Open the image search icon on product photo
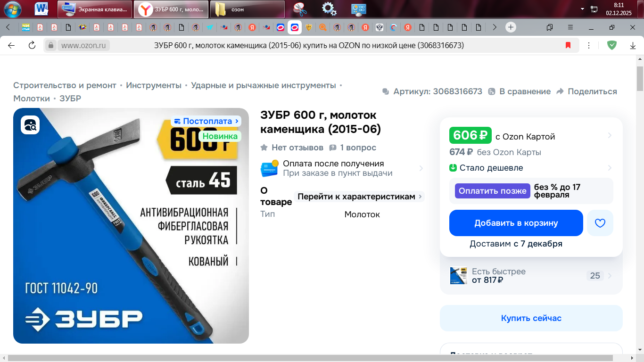Screen dimensions: 644x362 pos(29,126)
